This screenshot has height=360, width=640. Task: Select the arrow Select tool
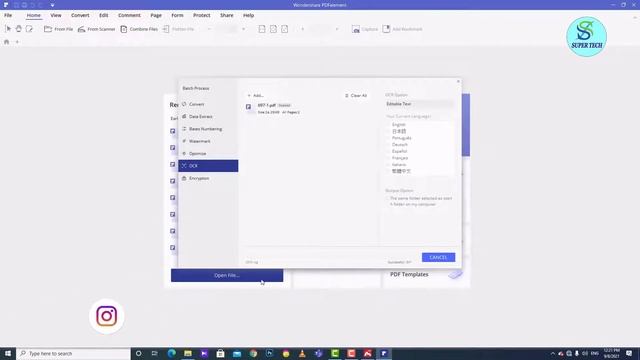tap(8, 29)
